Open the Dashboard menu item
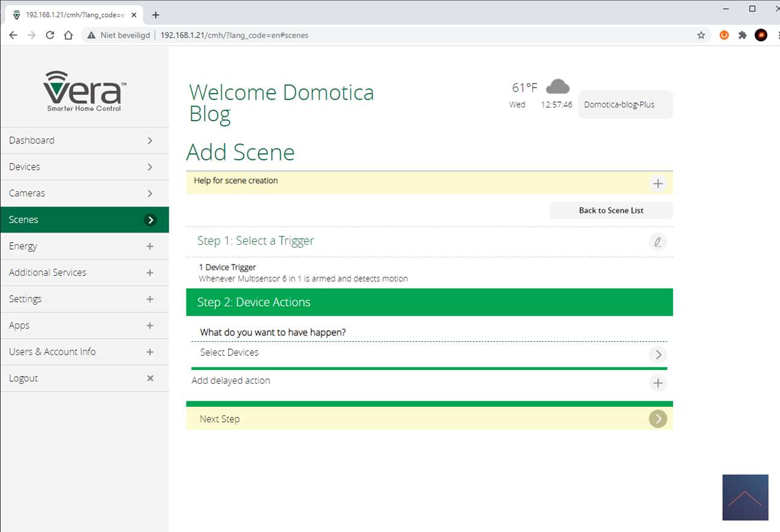Image resolution: width=780 pixels, height=532 pixels. click(x=84, y=140)
